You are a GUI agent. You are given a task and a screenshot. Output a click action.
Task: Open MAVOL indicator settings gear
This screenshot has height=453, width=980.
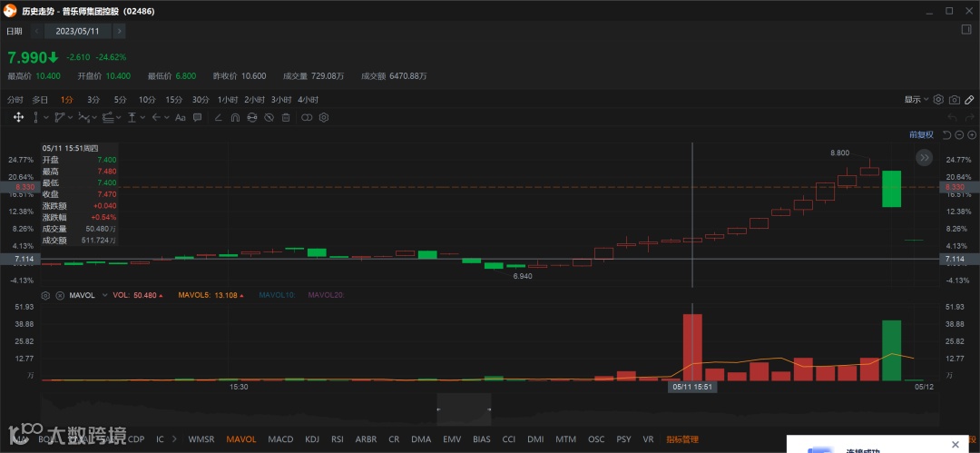coord(45,295)
